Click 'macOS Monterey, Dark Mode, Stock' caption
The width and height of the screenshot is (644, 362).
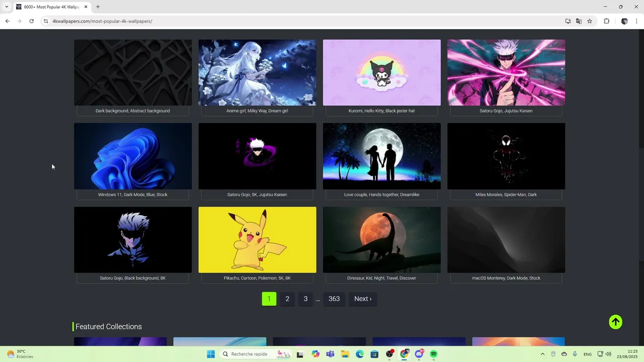tap(506, 278)
